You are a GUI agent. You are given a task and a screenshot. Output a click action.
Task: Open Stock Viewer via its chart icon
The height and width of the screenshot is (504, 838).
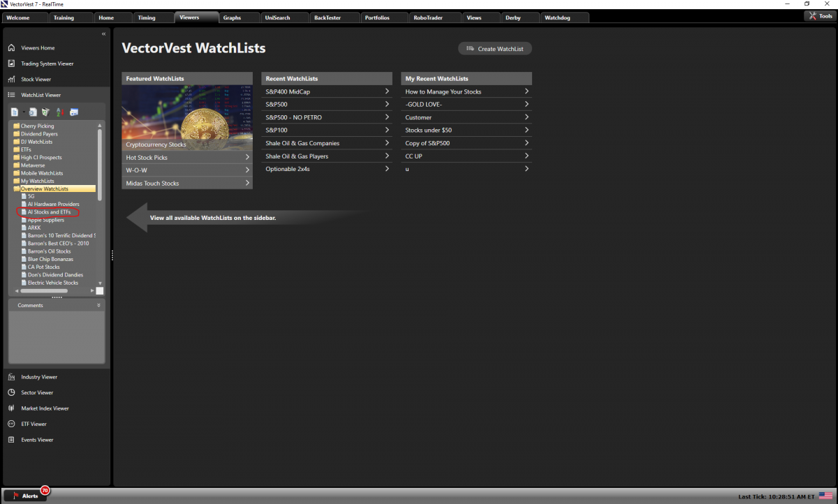[11, 80]
